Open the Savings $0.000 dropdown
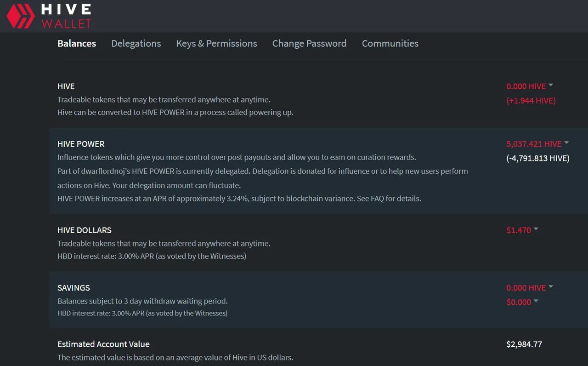The width and height of the screenshot is (588, 366). click(x=522, y=302)
